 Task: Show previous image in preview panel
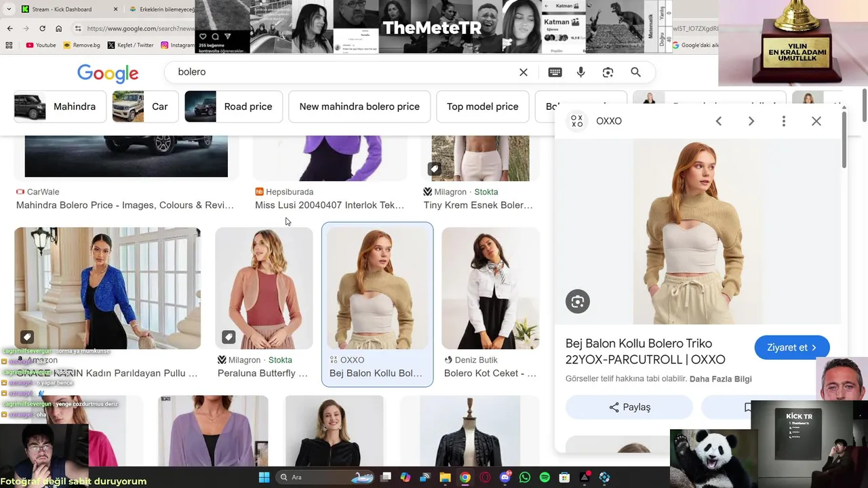pos(719,121)
